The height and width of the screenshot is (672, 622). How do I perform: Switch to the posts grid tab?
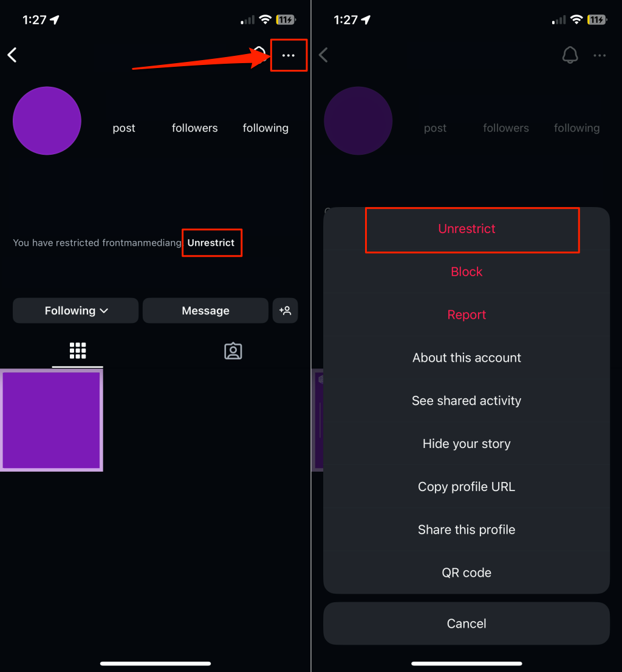(78, 351)
